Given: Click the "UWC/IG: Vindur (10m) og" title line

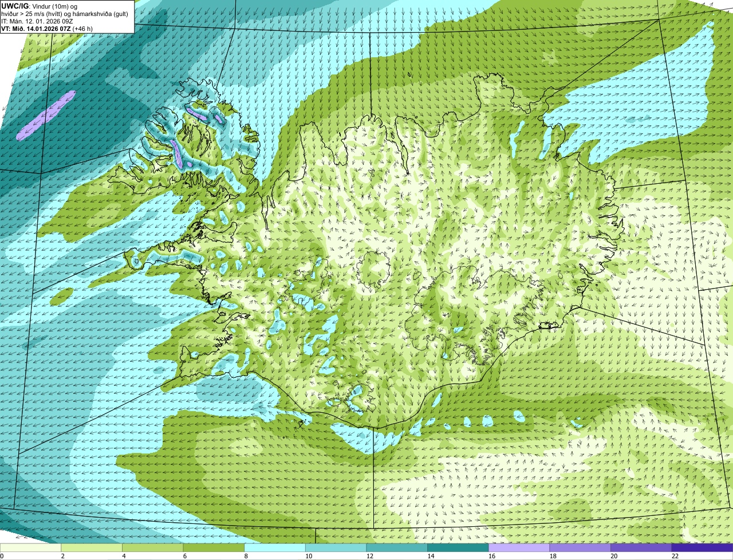Looking at the screenshot, I should tap(40, 5).
